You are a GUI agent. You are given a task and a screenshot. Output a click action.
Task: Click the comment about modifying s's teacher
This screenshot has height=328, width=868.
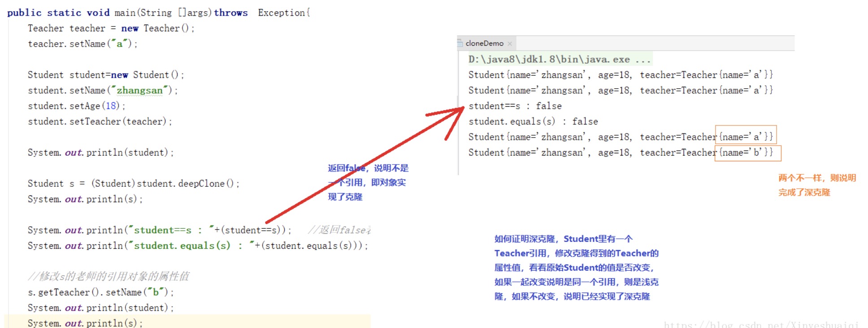pos(108,276)
